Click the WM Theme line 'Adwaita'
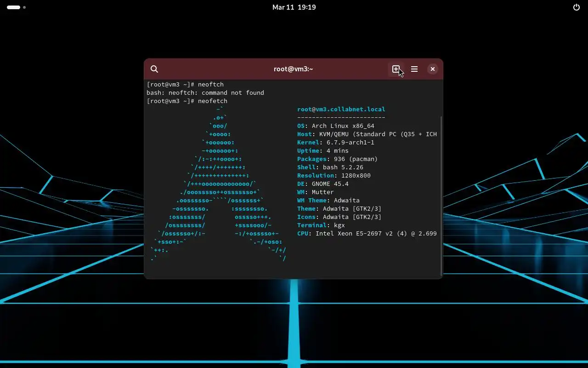This screenshot has height=368, width=588. pos(328,201)
